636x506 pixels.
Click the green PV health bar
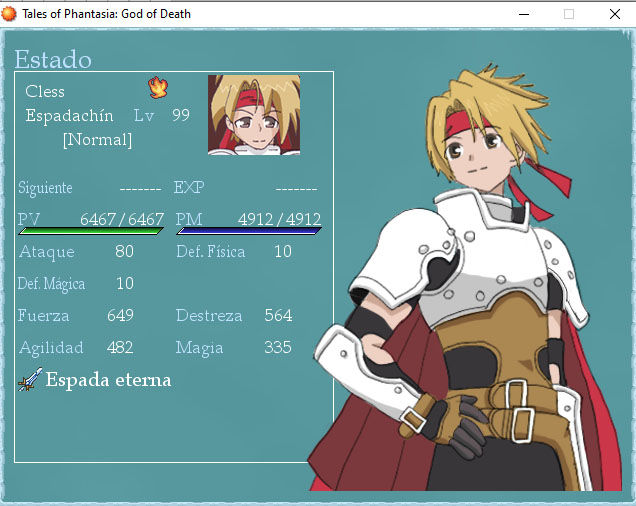tap(91, 231)
